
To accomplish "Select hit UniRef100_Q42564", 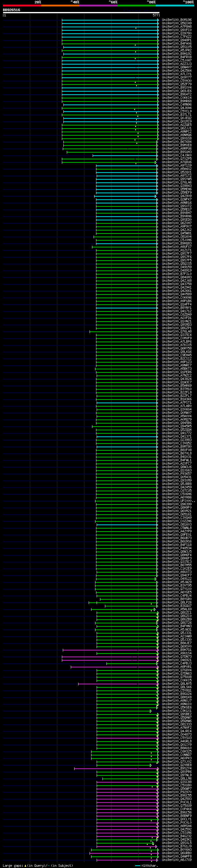I will [x=177, y=71].
